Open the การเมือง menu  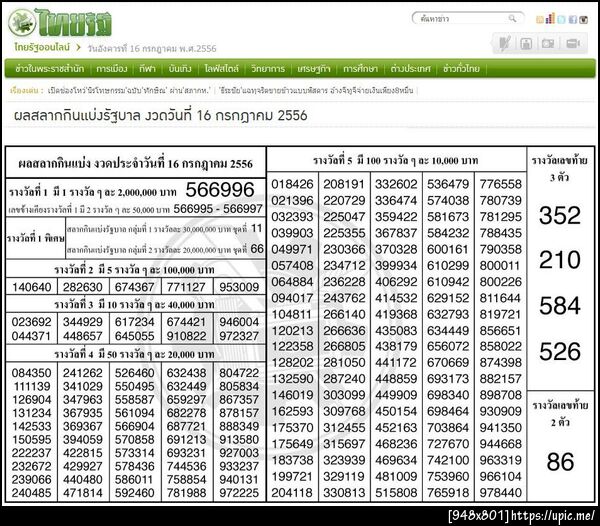(x=112, y=69)
